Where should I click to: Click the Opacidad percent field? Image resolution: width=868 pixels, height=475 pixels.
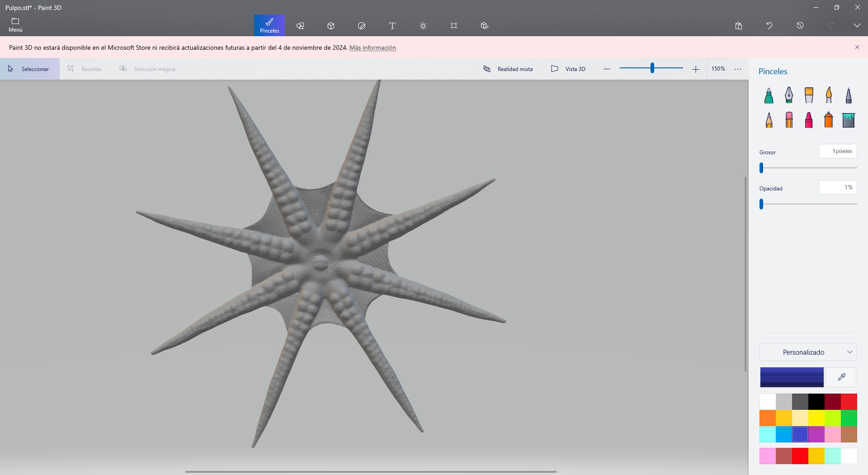point(838,187)
